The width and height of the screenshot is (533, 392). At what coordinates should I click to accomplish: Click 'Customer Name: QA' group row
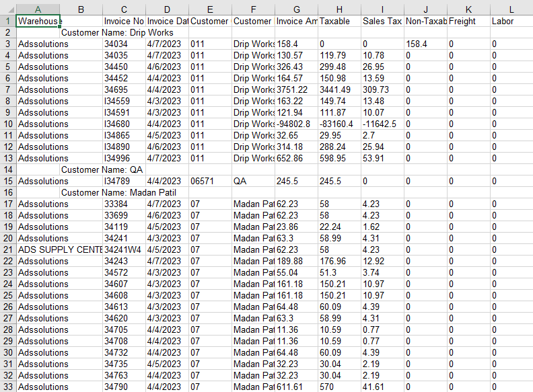pyautogui.click(x=102, y=170)
